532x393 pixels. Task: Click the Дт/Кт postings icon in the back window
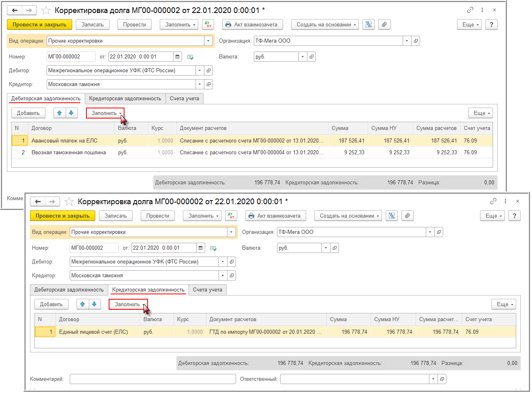pos(208,25)
